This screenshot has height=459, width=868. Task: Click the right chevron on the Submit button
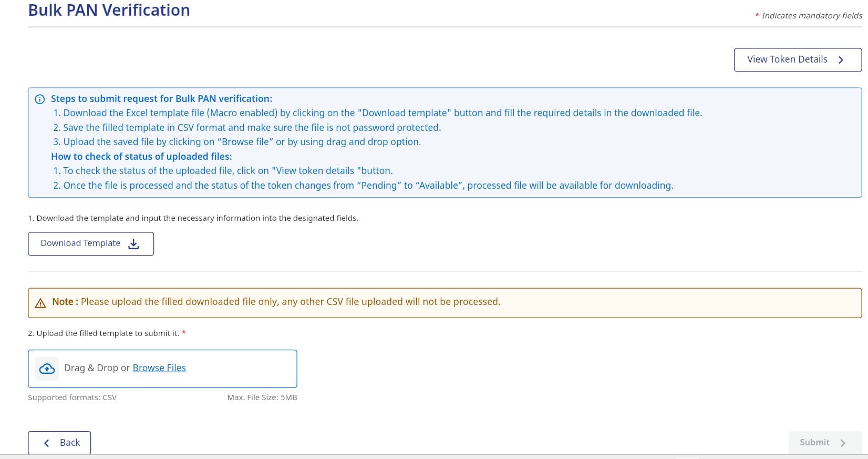(x=843, y=443)
